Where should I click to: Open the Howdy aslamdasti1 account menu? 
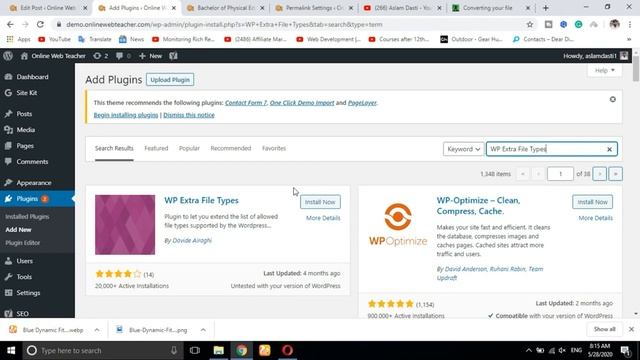[596, 56]
